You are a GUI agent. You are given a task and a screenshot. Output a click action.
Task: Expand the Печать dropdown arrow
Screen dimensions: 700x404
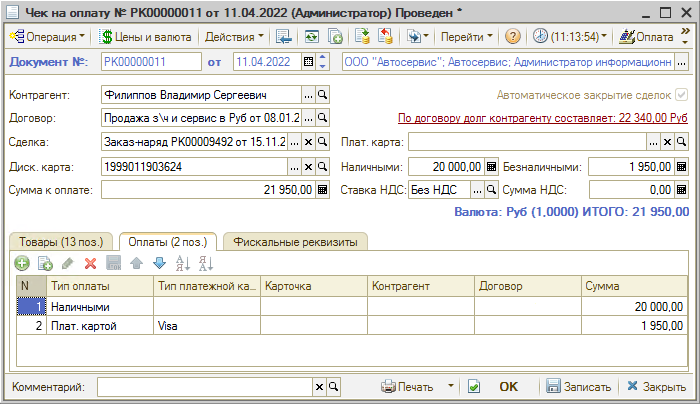pos(451,387)
